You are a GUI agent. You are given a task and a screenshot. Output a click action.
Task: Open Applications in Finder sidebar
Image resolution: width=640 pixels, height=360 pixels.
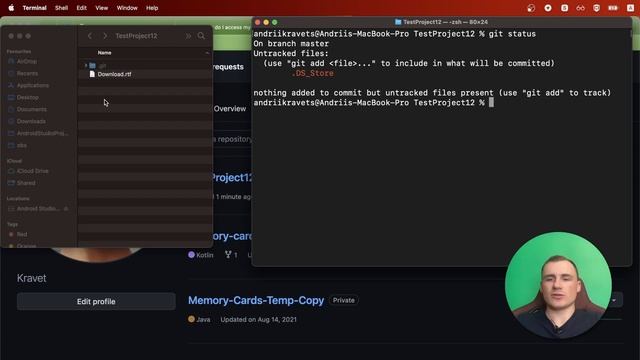pos(33,85)
